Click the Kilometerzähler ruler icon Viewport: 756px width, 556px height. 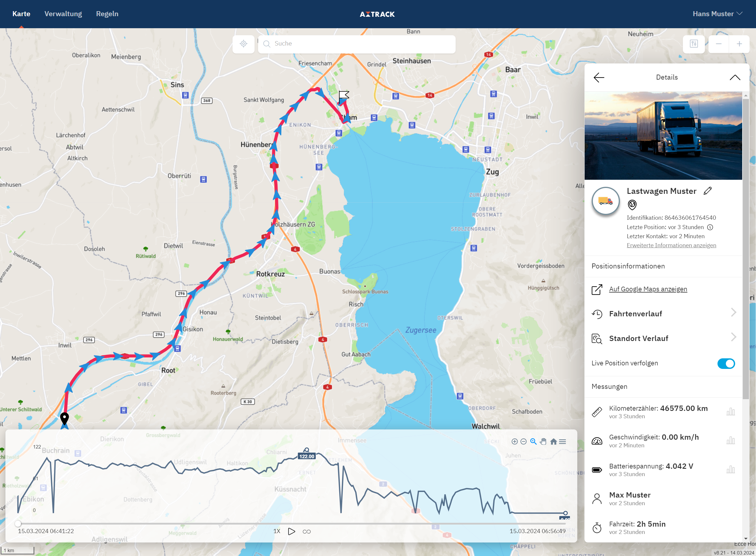tap(597, 412)
